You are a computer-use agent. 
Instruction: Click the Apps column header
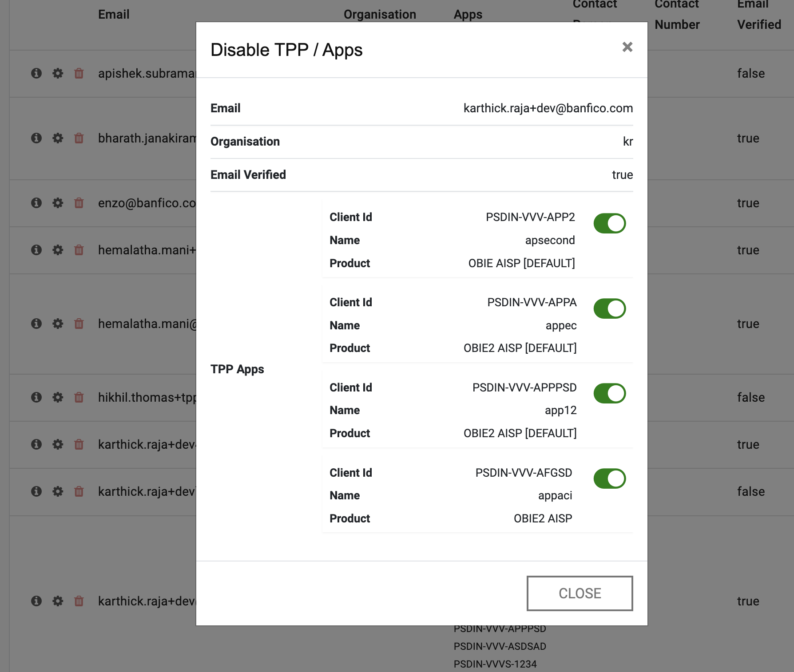468,15
